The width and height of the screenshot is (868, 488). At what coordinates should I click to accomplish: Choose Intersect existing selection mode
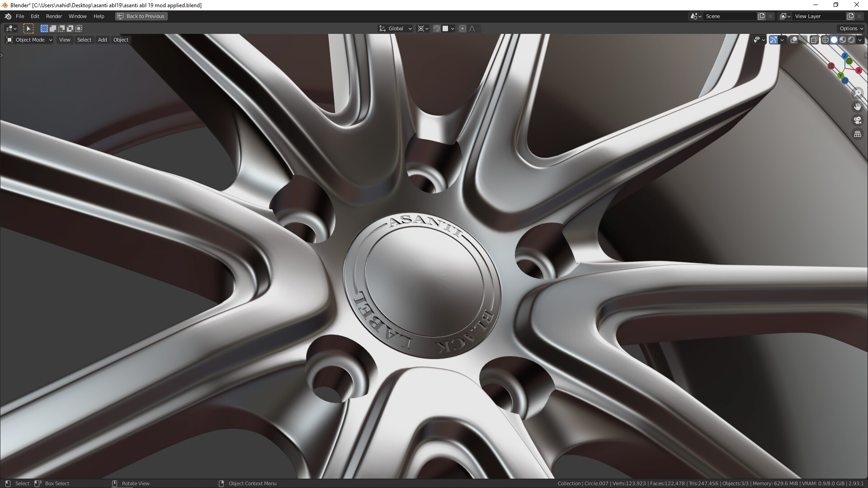coord(79,28)
